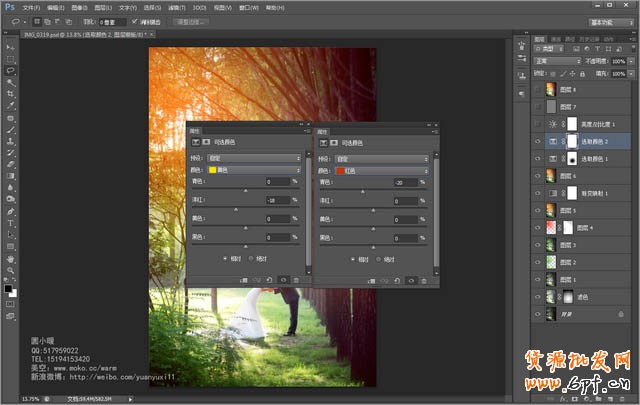Select the Crop tool

point(10,94)
